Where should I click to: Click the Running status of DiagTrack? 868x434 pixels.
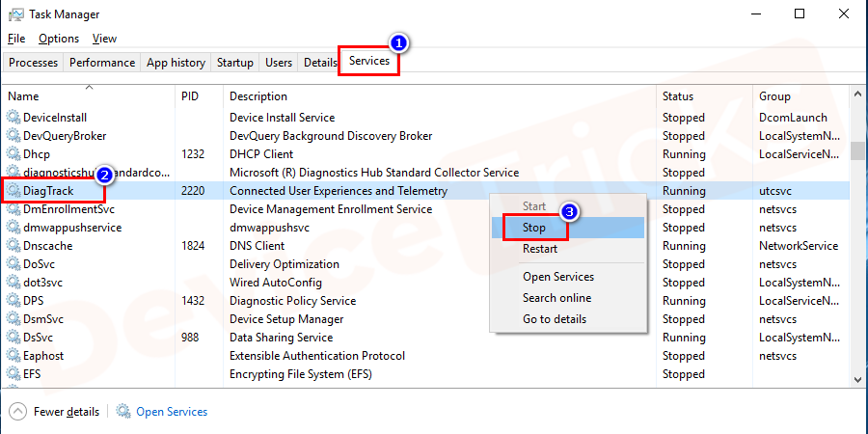(684, 191)
